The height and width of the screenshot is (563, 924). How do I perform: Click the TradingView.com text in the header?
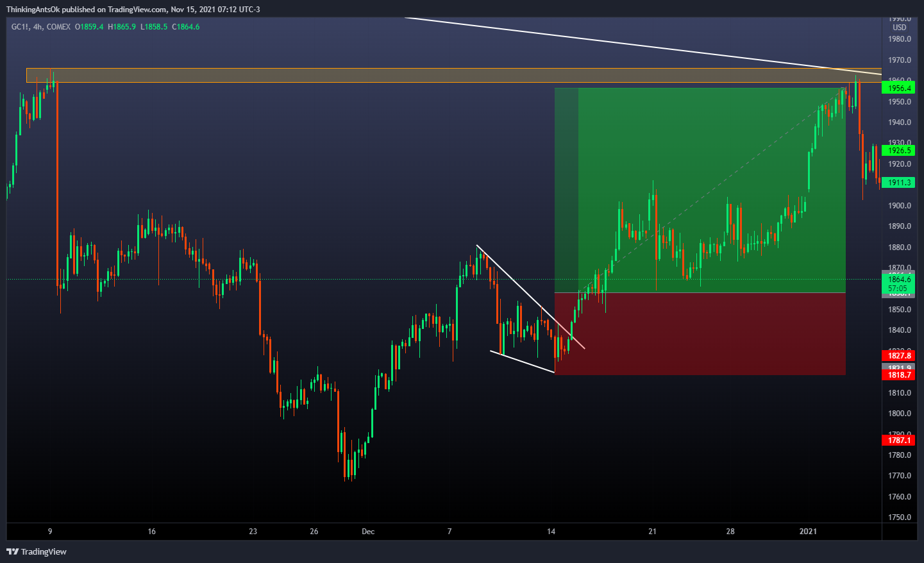click(x=136, y=10)
